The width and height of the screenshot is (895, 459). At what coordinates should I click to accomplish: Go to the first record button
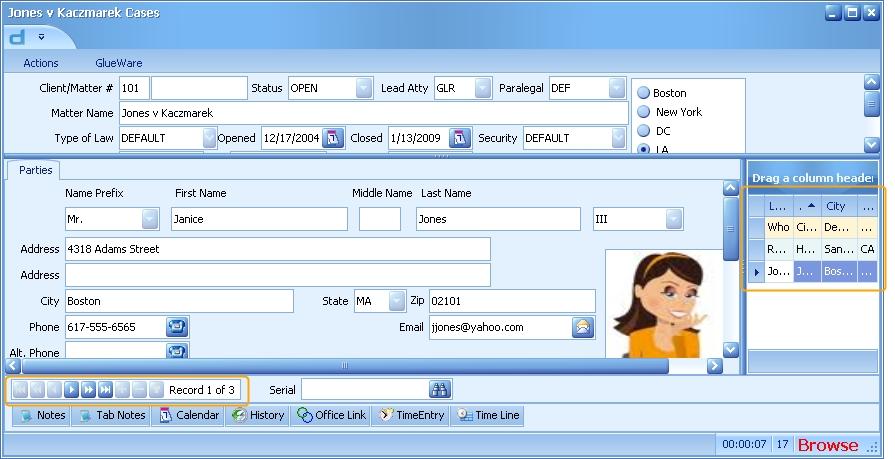pyautogui.click(x=20, y=390)
